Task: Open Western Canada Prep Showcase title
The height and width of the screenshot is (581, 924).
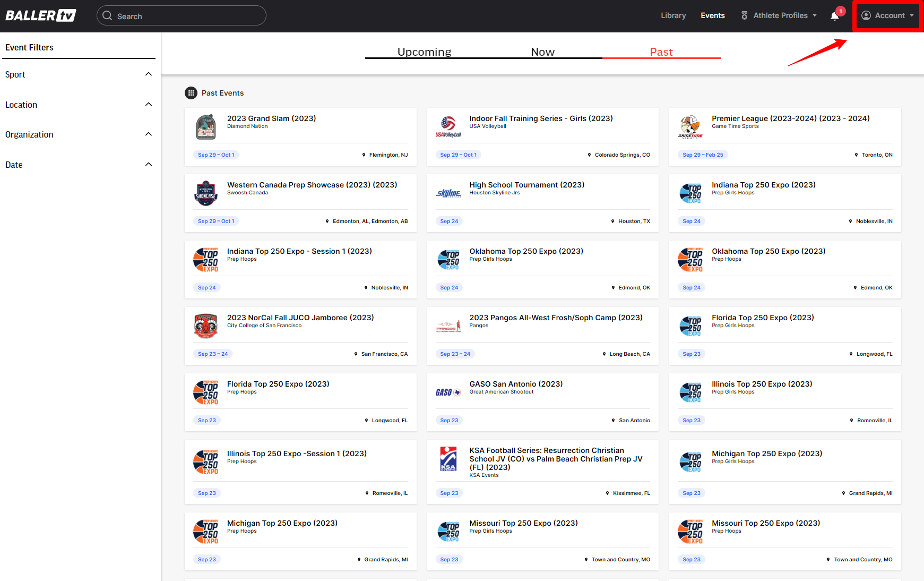Action: 312,185
